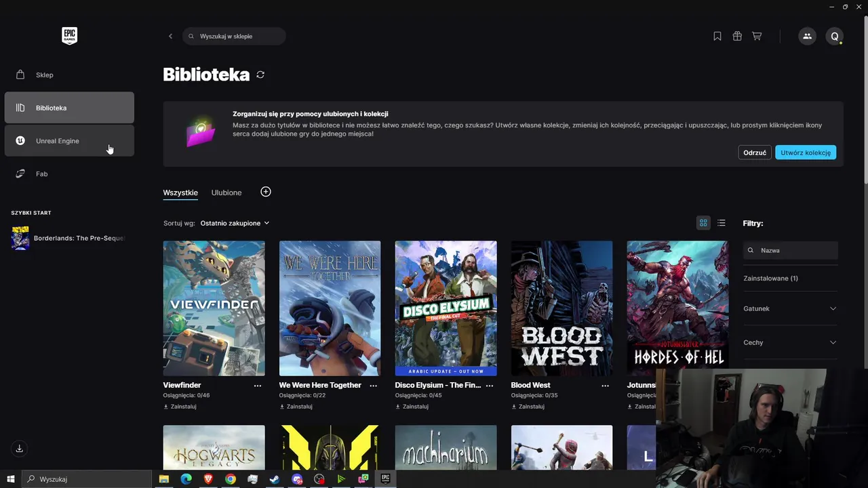Open the Viewfinder game cover
Viewport: 868px width, 488px height.
click(x=214, y=308)
